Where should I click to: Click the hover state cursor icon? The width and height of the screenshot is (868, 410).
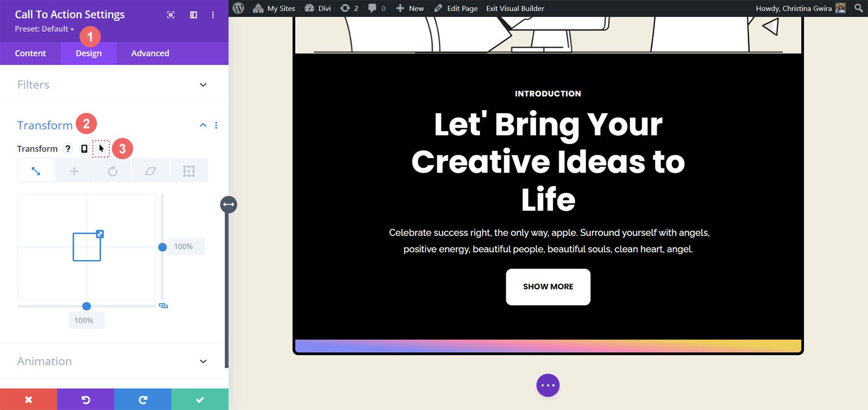101,149
